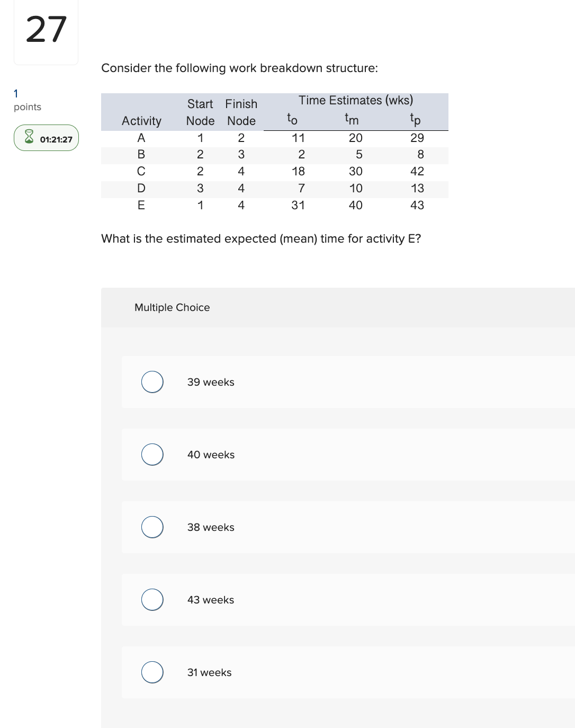This screenshot has height=728, width=575.
Task: Click the '40 weeks' option label text
Action: click(211, 454)
